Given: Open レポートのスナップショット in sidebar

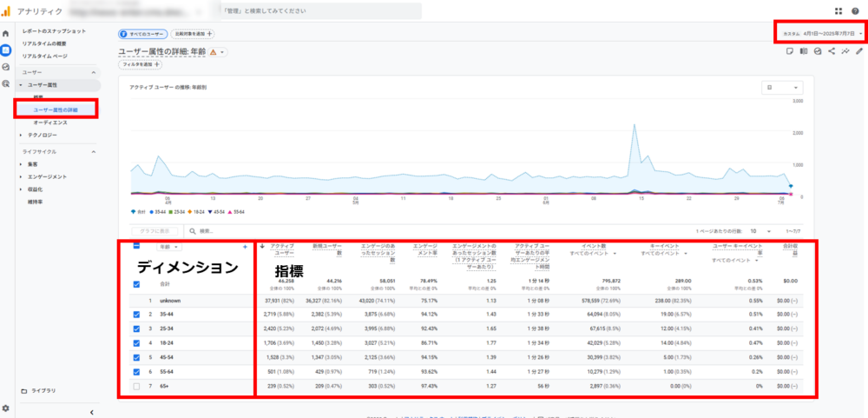Looking at the screenshot, I should pyautogui.click(x=54, y=30).
